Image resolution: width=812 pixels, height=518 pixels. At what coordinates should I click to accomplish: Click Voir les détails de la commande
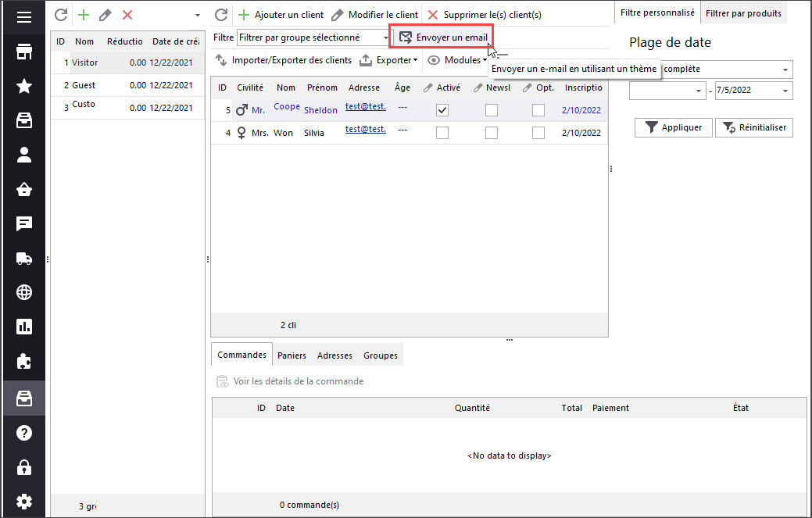click(x=290, y=381)
